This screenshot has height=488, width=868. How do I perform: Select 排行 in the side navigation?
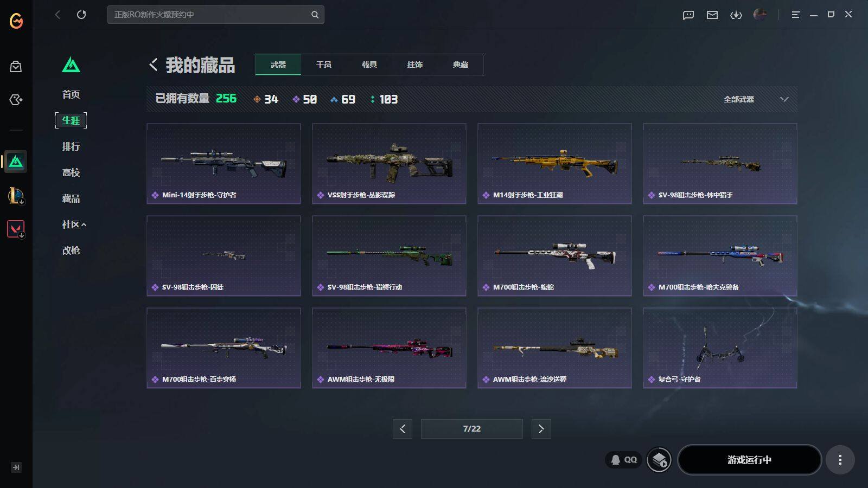(x=71, y=146)
